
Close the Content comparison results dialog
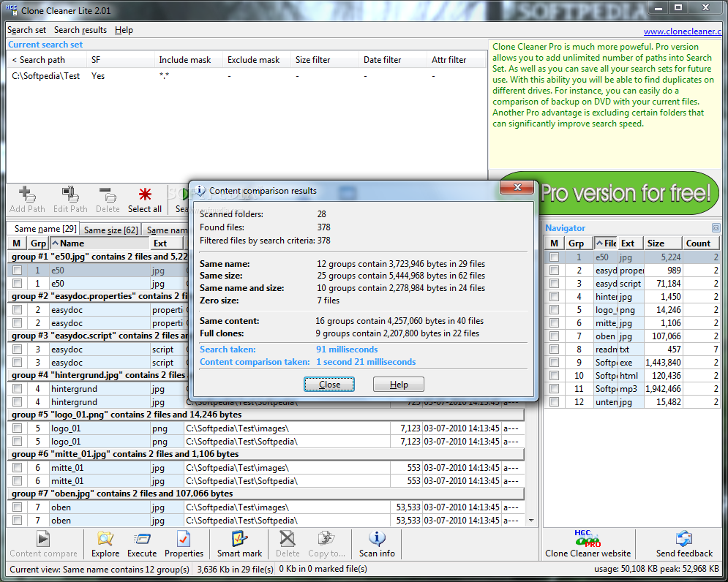tap(517, 187)
